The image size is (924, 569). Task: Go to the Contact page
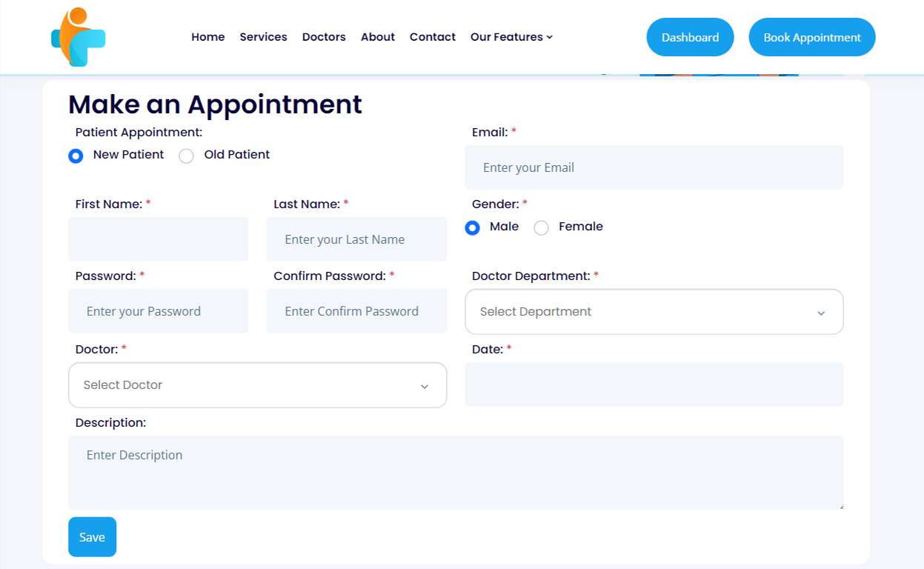click(432, 36)
